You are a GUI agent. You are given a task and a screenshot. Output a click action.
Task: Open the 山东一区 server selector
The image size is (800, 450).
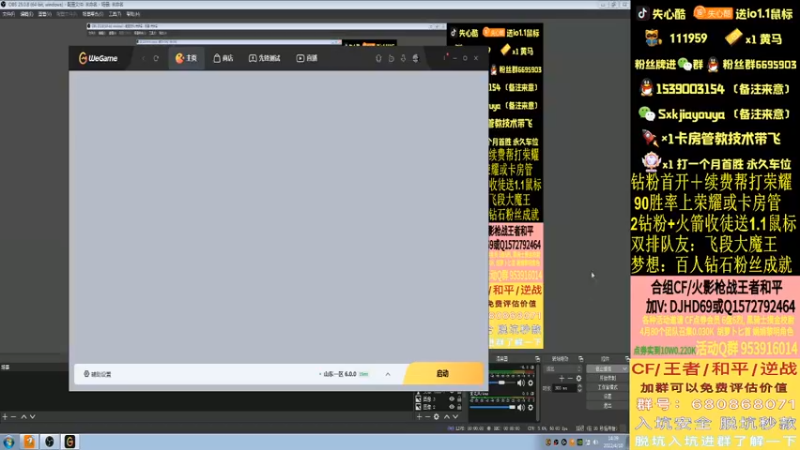345,374
